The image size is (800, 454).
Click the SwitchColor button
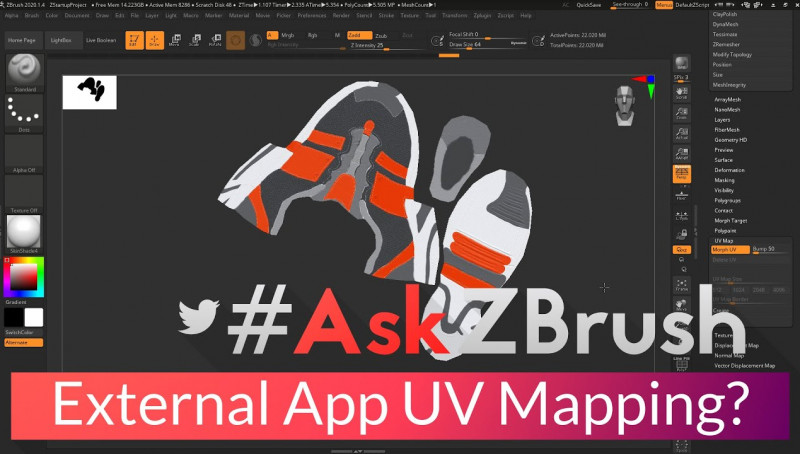click(24, 333)
